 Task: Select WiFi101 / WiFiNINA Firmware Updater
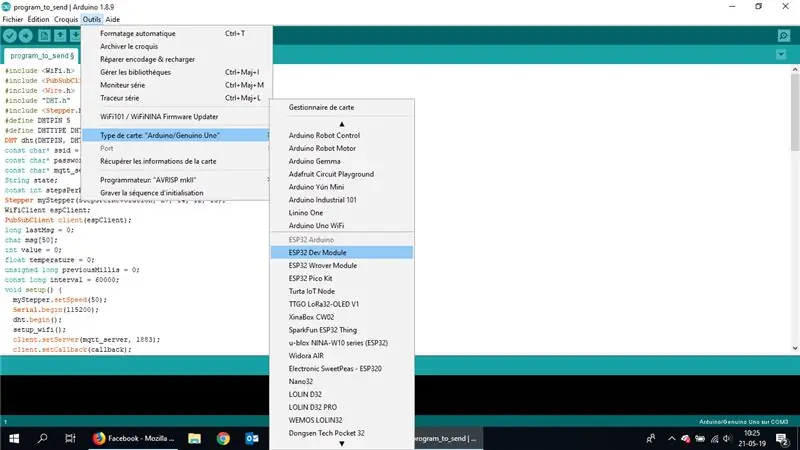tap(176, 116)
